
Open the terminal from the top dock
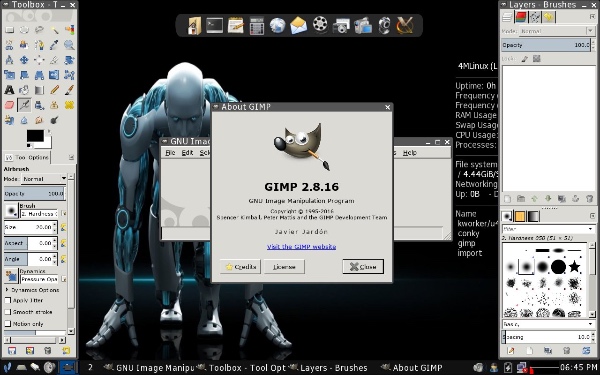coord(214,25)
